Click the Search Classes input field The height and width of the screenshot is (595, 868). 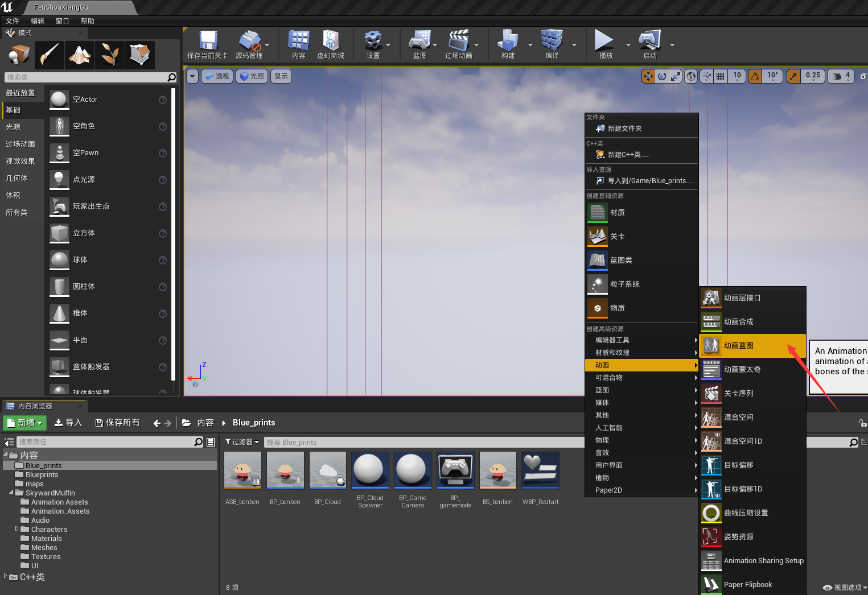[85, 77]
